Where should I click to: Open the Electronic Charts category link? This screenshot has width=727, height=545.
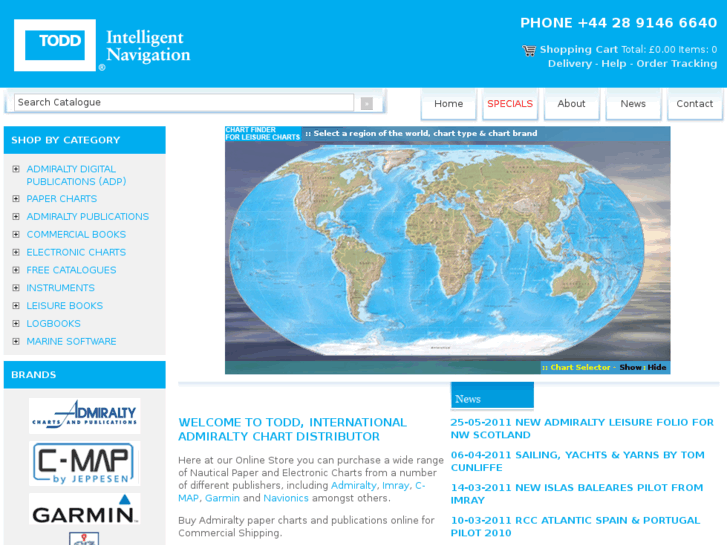76,252
